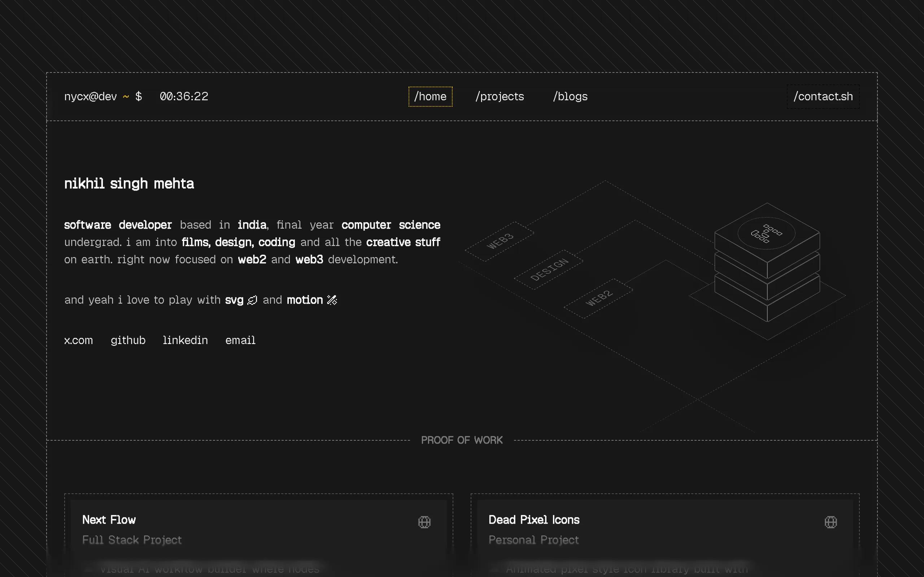Open the /contact.sh button

(x=823, y=97)
